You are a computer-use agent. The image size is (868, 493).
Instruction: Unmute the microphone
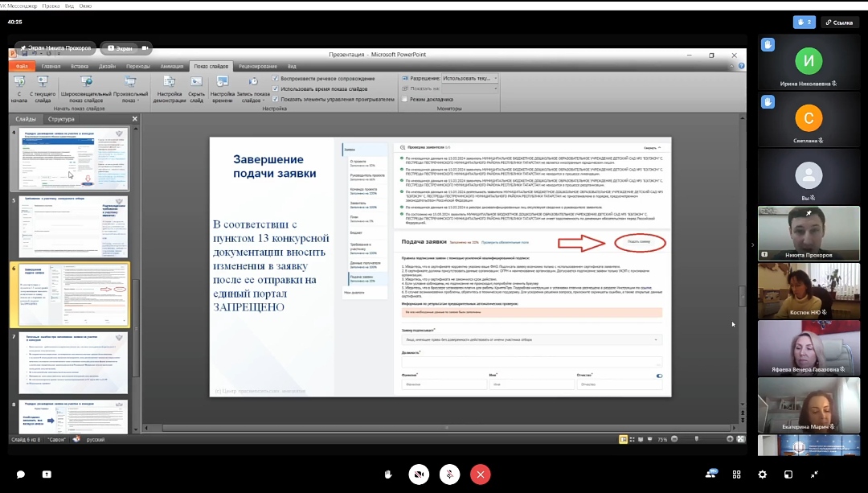(449, 475)
